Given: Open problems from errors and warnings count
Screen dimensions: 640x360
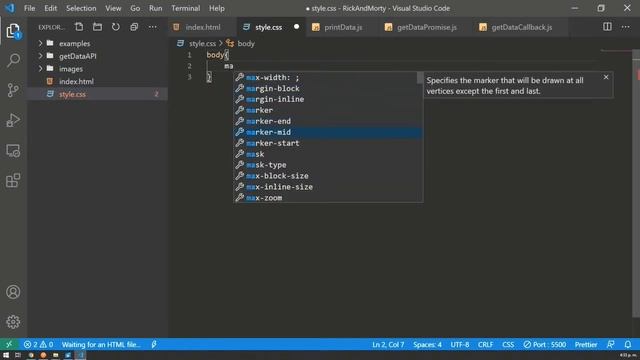Looking at the screenshot, I should pyautogui.click(x=38, y=344).
